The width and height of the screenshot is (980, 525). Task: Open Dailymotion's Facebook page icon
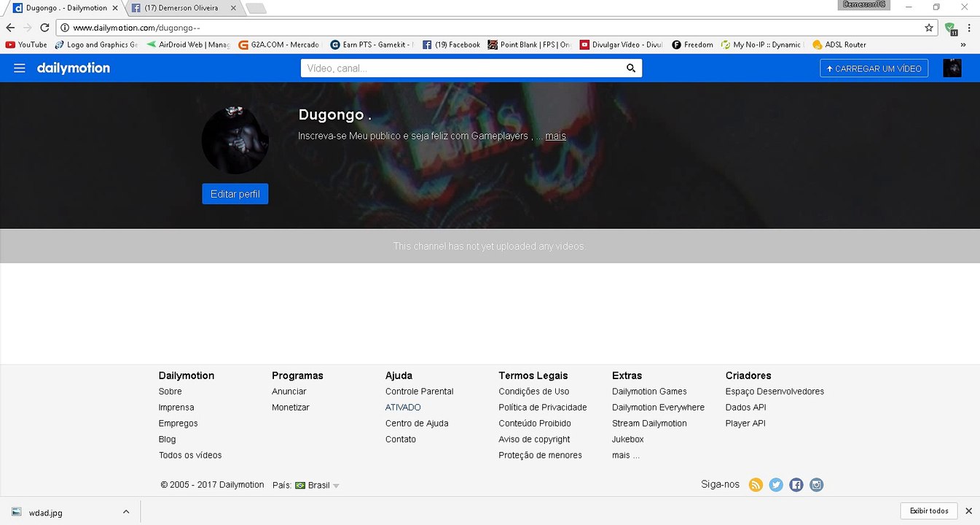point(796,485)
